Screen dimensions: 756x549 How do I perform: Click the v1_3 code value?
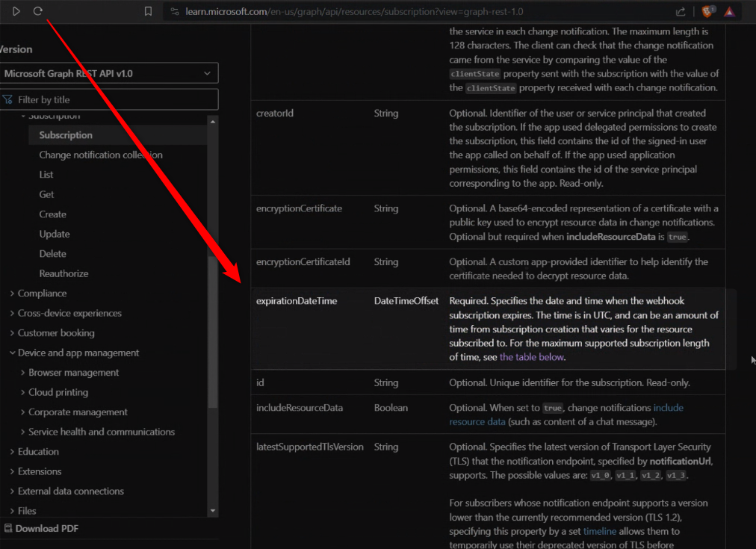675,475
